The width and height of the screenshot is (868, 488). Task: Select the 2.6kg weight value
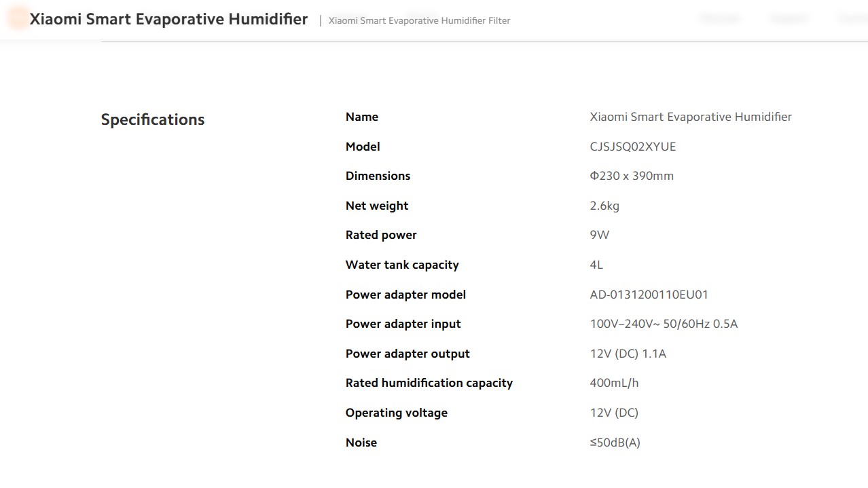click(604, 206)
